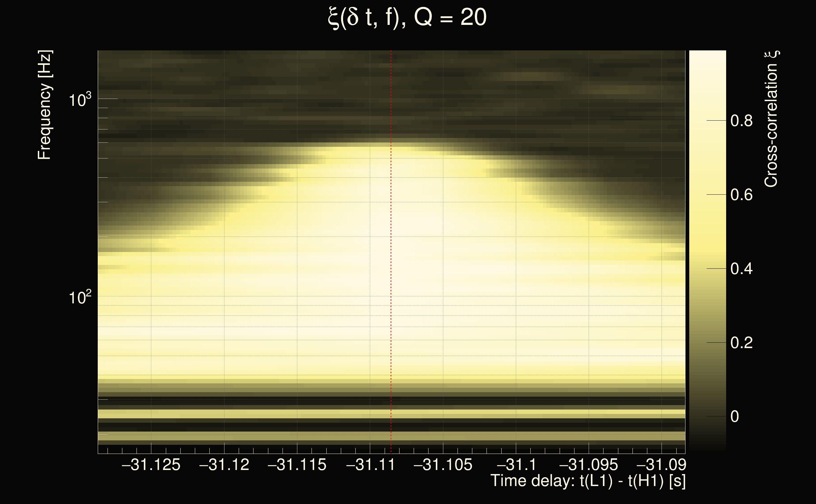Click the 0.2 colorbar tick label
The height and width of the screenshot is (504, 816).
pos(741,343)
